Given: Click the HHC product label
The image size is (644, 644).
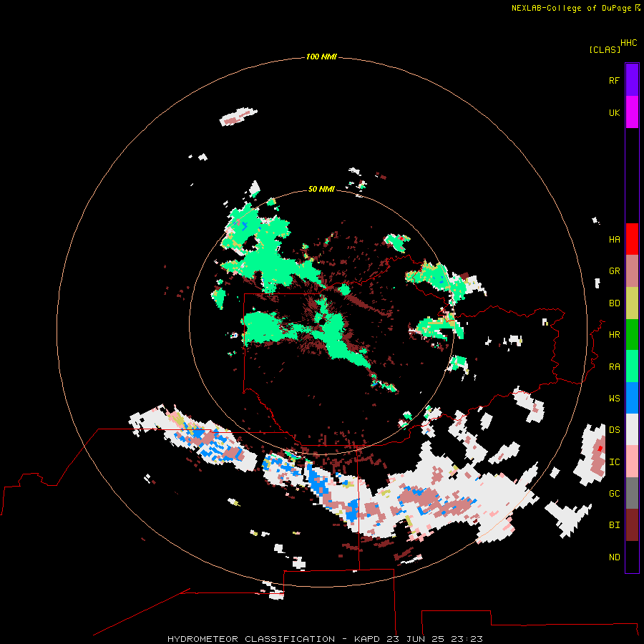Looking at the screenshot, I should pyautogui.click(x=629, y=43).
